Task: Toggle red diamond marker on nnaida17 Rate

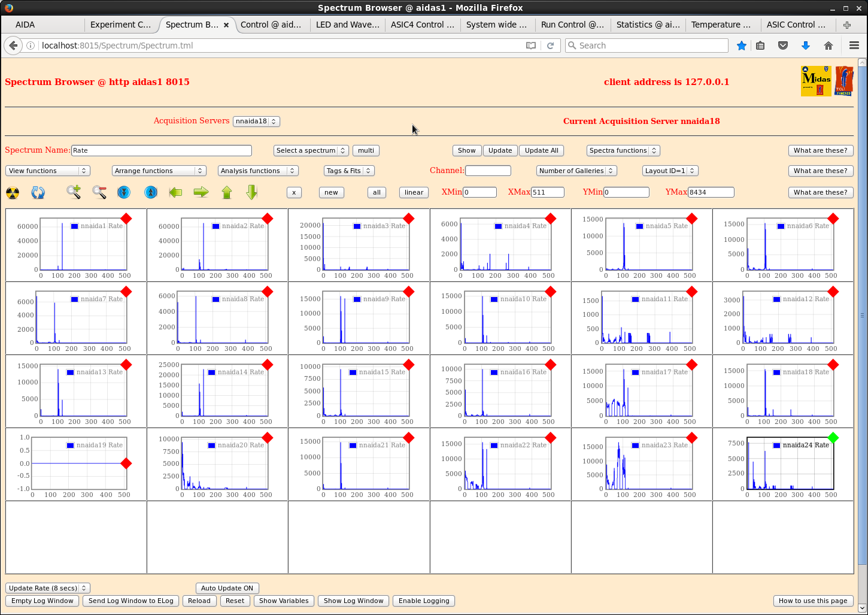Action: pos(692,365)
